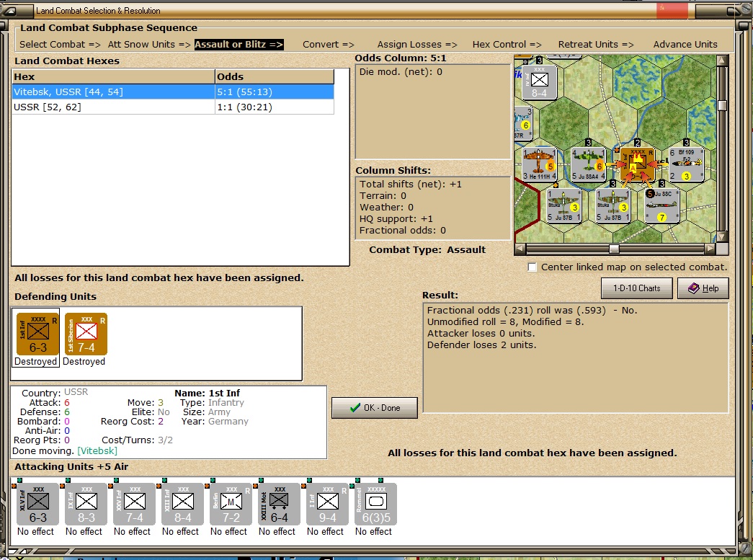The image size is (753, 560).
Task: Click the Bf 109 F2 fighter counter
Action: click(687, 164)
